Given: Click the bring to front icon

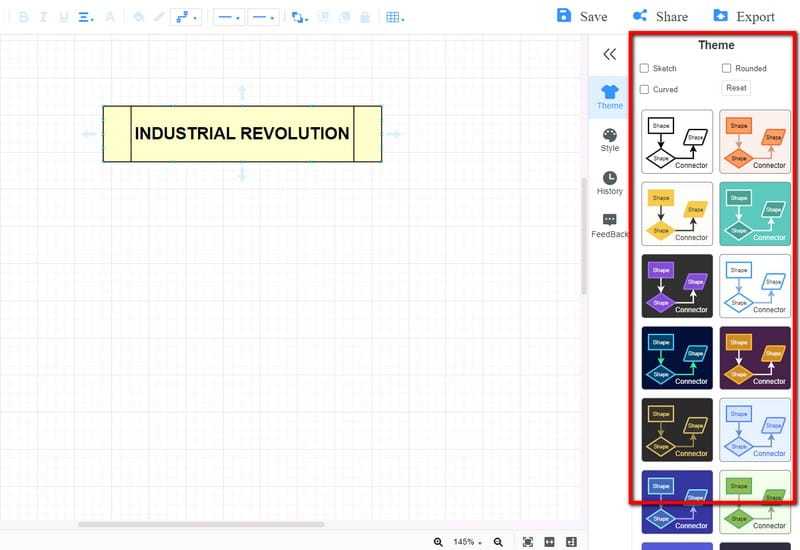Looking at the screenshot, I should coord(324,17).
